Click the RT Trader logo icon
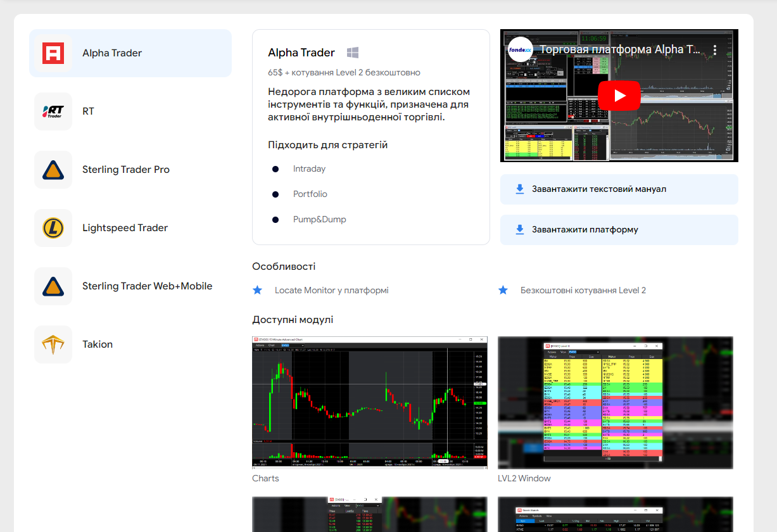Screen dimensions: 777x532 53,111
